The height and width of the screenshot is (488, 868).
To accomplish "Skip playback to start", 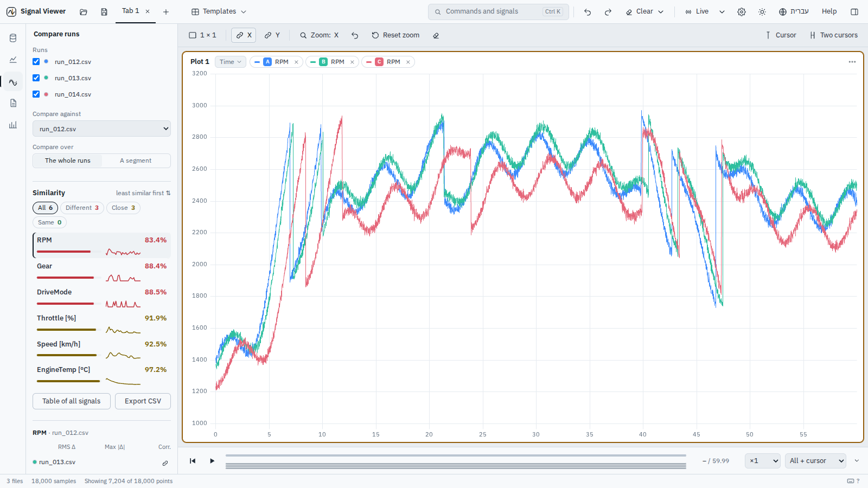I will [193, 461].
